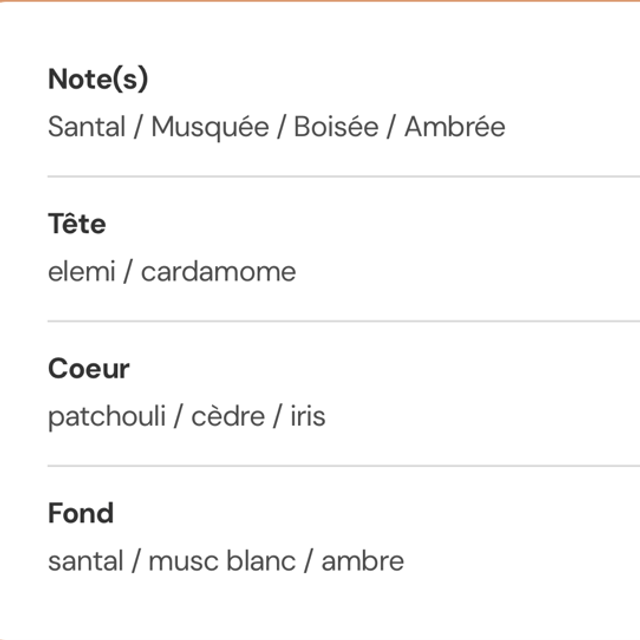Select the iris heart note
This screenshot has width=640, height=640.
[x=308, y=416]
